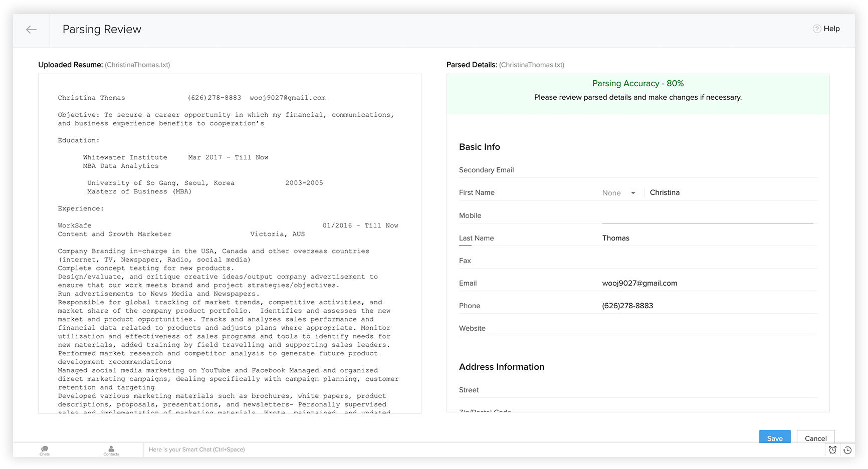Click the Parsing Review page title

102,30
